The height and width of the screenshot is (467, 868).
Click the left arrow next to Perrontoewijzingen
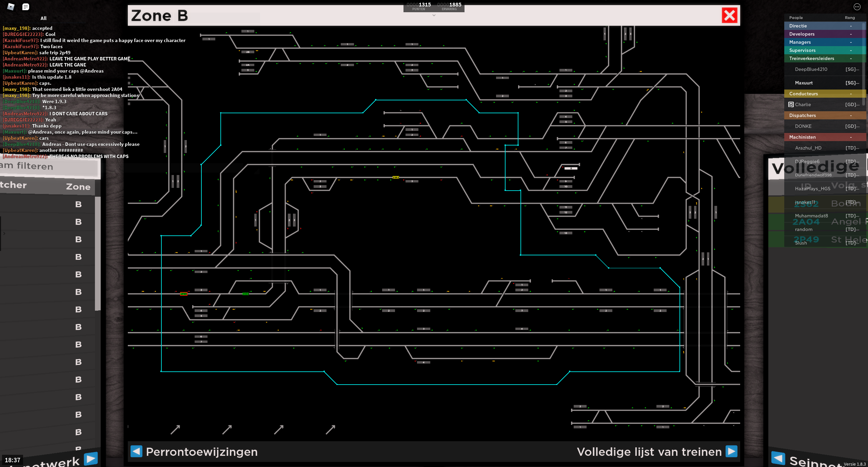tap(136, 451)
